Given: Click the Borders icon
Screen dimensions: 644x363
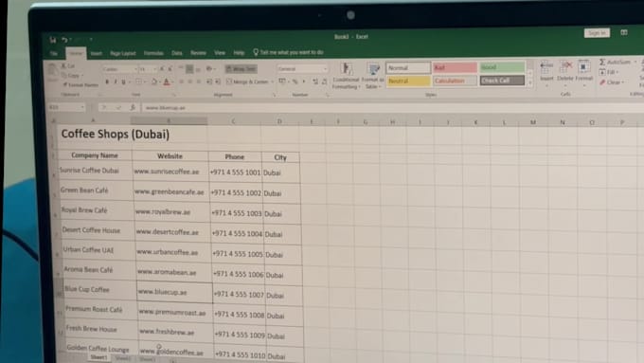Looking at the screenshot, I should point(138,82).
